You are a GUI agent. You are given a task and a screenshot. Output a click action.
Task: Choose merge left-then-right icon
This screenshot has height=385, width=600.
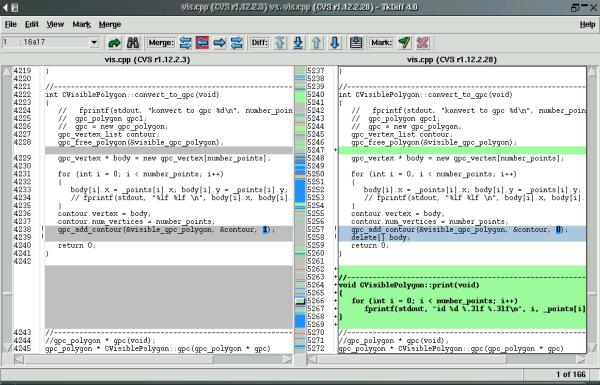pos(185,42)
